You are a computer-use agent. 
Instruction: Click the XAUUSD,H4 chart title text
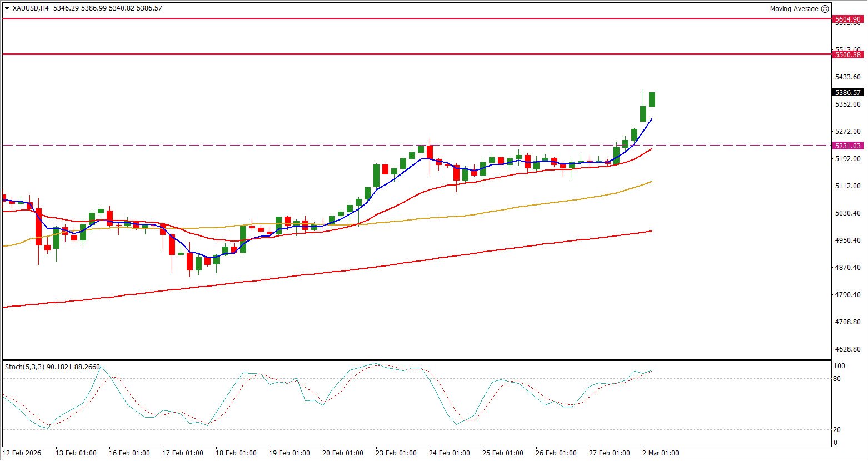[31, 8]
